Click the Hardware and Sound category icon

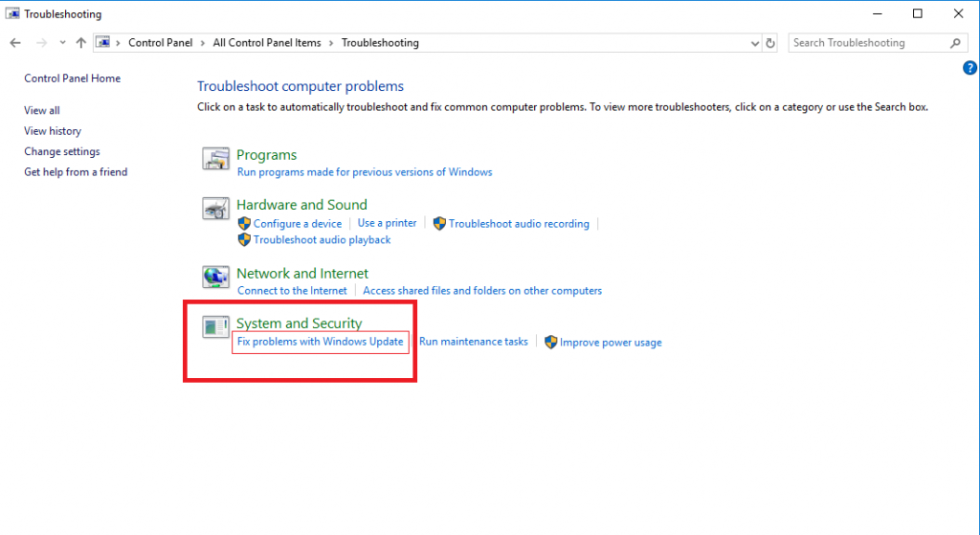215,208
